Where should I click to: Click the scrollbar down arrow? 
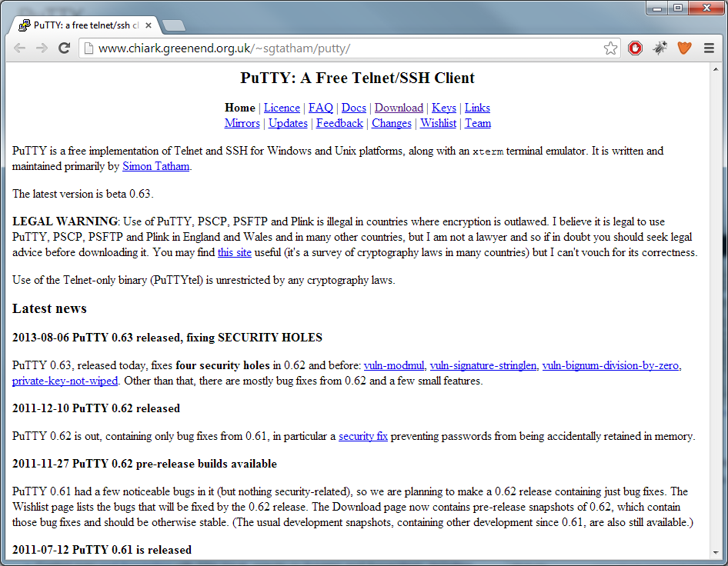(x=716, y=552)
